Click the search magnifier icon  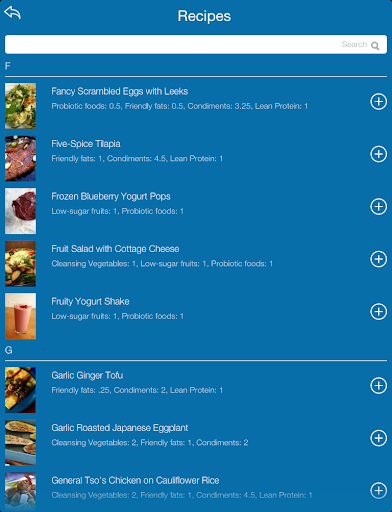pos(375,46)
